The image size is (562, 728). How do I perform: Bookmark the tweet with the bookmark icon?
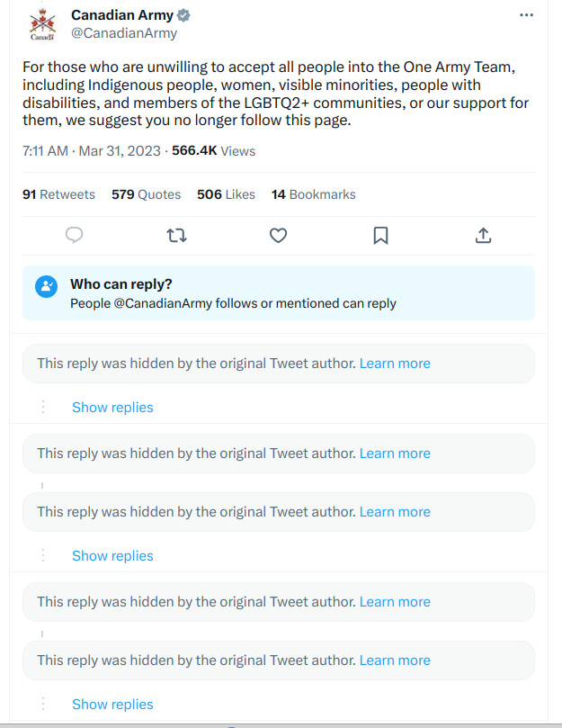pyautogui.click(x=380, y=235)
